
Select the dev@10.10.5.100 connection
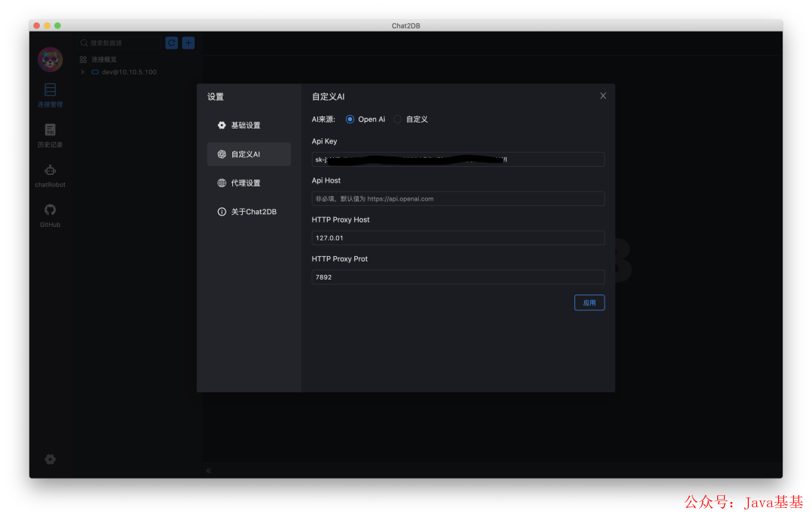pyautogui.click(x=129, y=72)
